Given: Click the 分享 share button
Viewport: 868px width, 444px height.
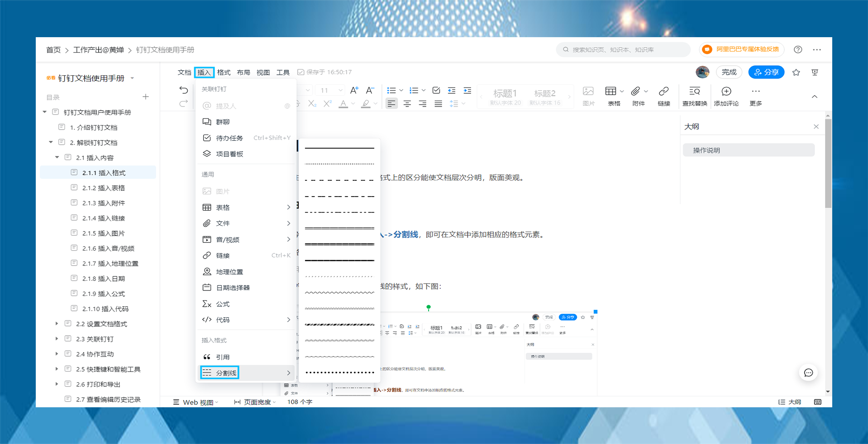Looking at the screenshot, I should pos(766,72).
